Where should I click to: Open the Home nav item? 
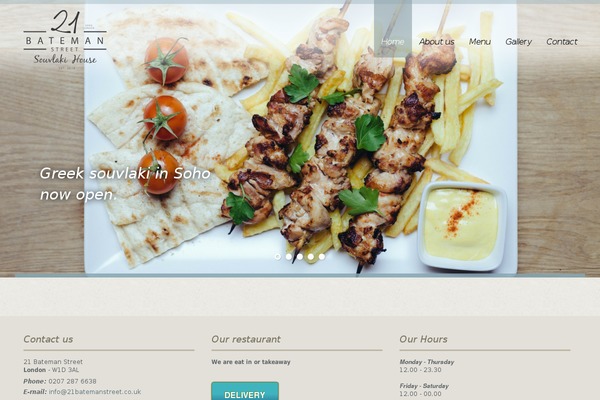[393, 41]
